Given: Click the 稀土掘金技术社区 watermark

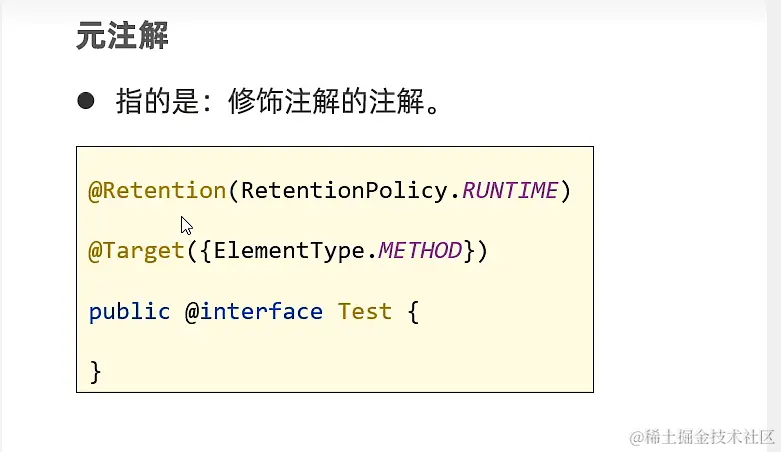Looking at the screenshot, I should tap(710, 437).
